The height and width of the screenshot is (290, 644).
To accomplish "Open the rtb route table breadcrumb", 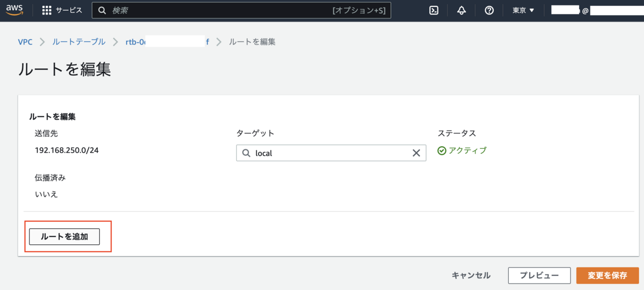I will tap(167, 41).
